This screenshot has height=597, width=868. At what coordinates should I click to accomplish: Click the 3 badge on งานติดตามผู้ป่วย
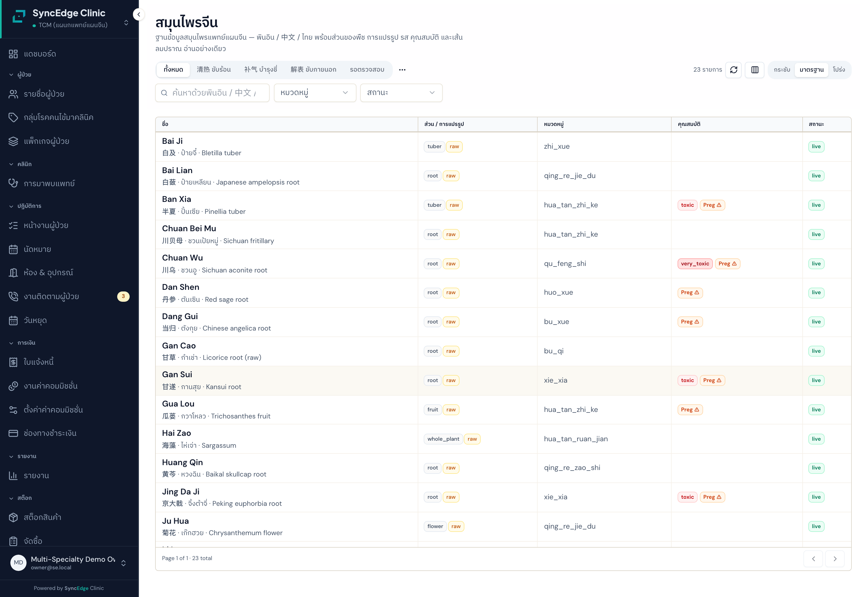coord(123,297)
